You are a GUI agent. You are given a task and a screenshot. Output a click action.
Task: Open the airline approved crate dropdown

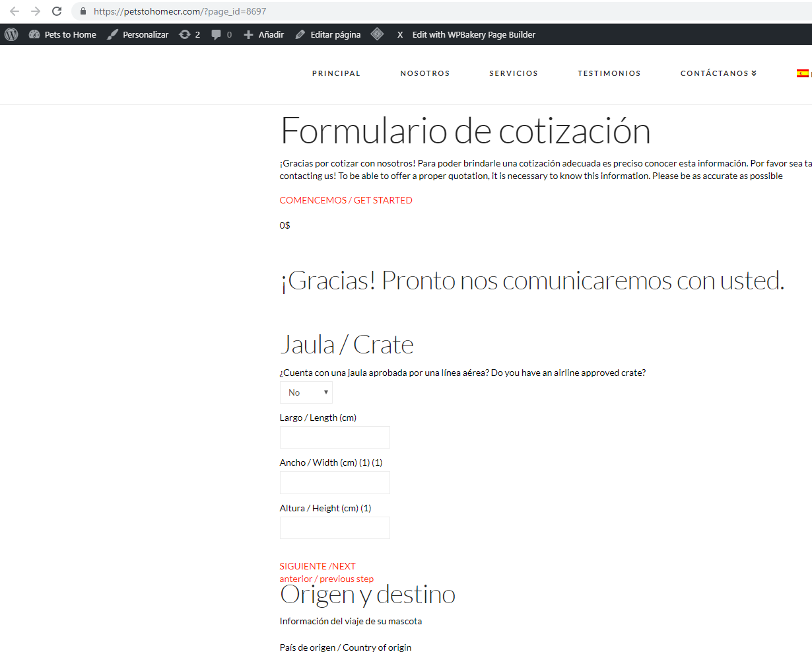click(x=306, y=392)
